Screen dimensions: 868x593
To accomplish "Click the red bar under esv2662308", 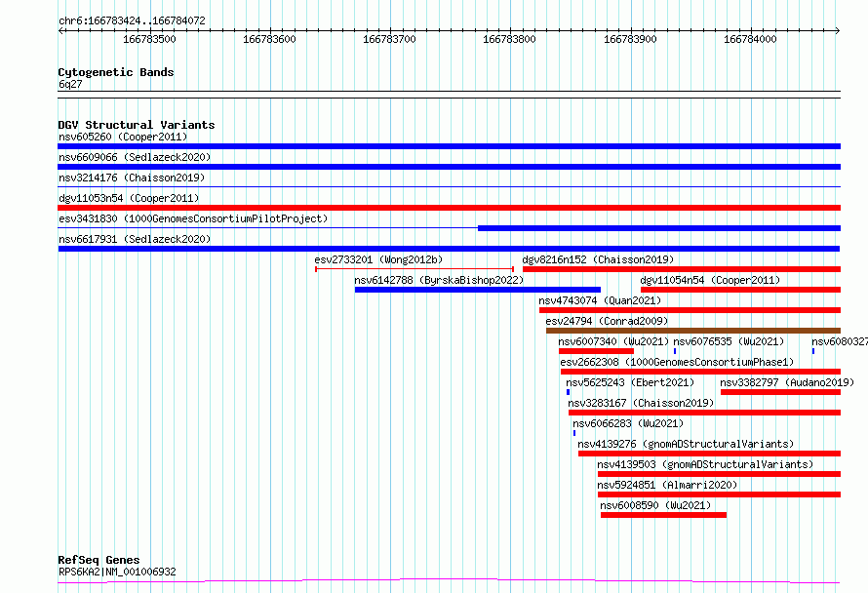I will (x=700, y=372).
